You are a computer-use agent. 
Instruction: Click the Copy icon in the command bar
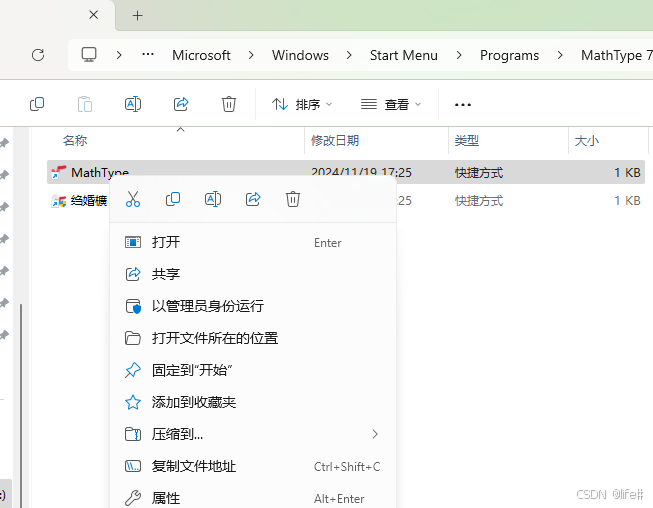[37, 104]
